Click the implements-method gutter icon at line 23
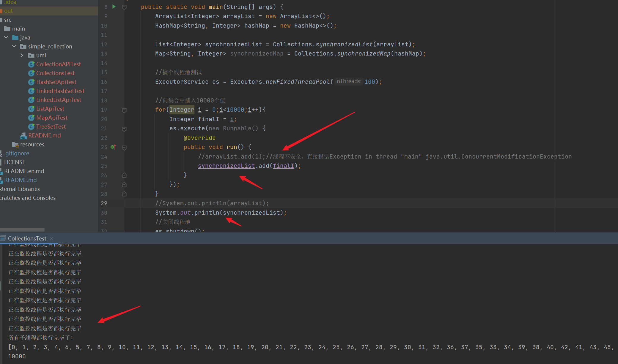Image resolution: width=618 pixels, height=364 pixels. (x=113, y=147)
